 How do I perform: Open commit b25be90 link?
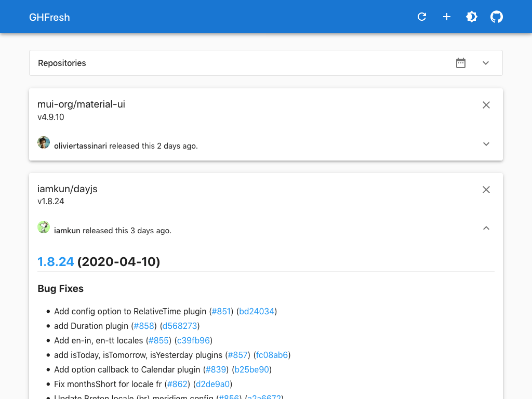tap(252, 369)
